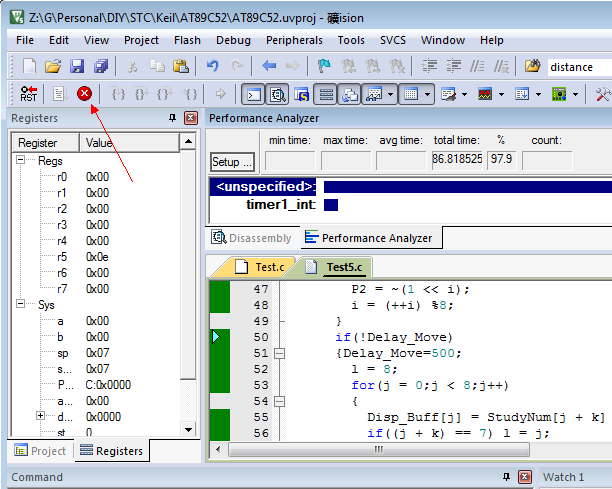Open Logic Analyzer icon
Screen dimensions: 612x489
(x=485, y=94)
